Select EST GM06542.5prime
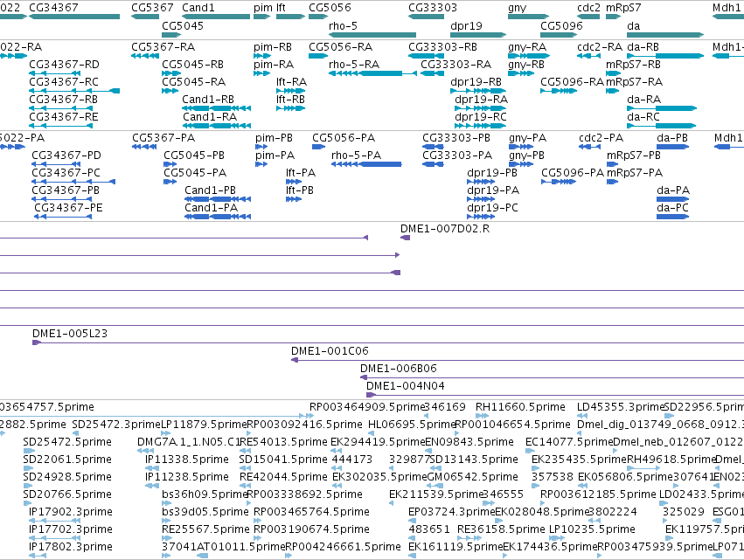Image resolution: width=744 pixels, height=560 pixels. (x=435, y=486)
